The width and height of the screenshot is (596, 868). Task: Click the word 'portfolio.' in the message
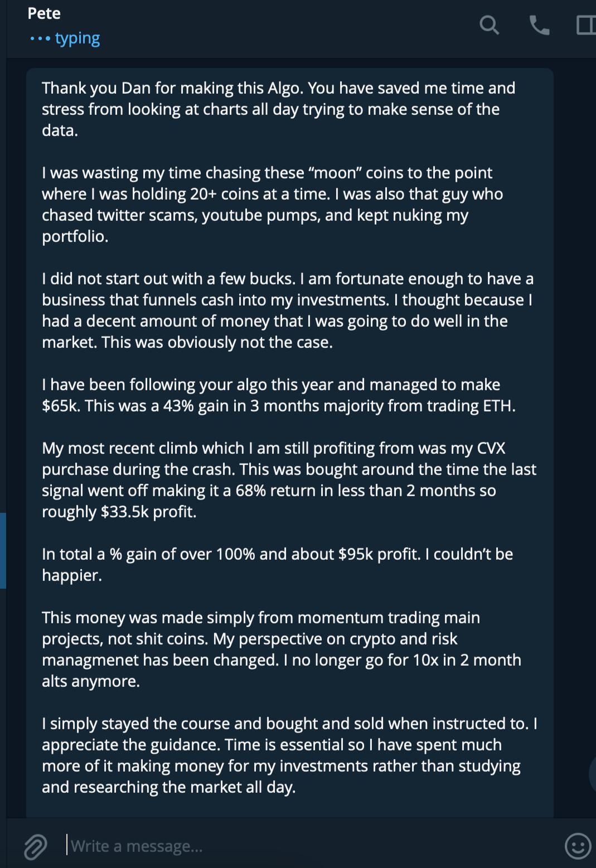click(75, 236)
